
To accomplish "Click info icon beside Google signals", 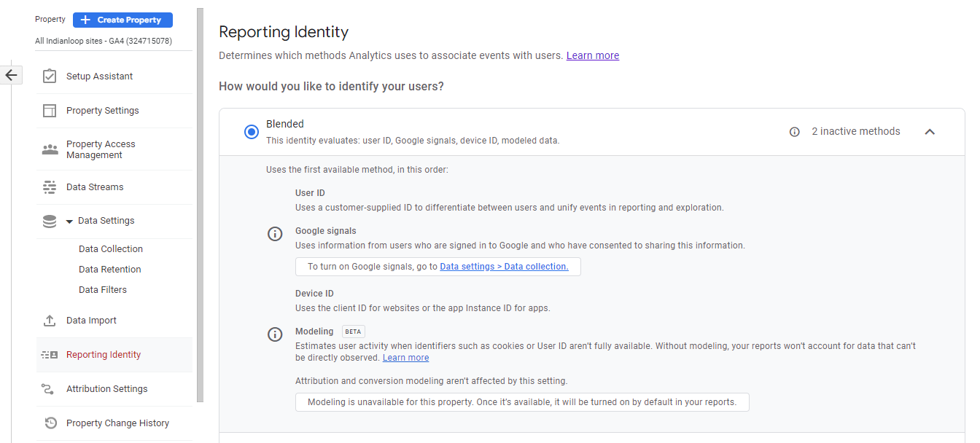I will pos(275,234).
